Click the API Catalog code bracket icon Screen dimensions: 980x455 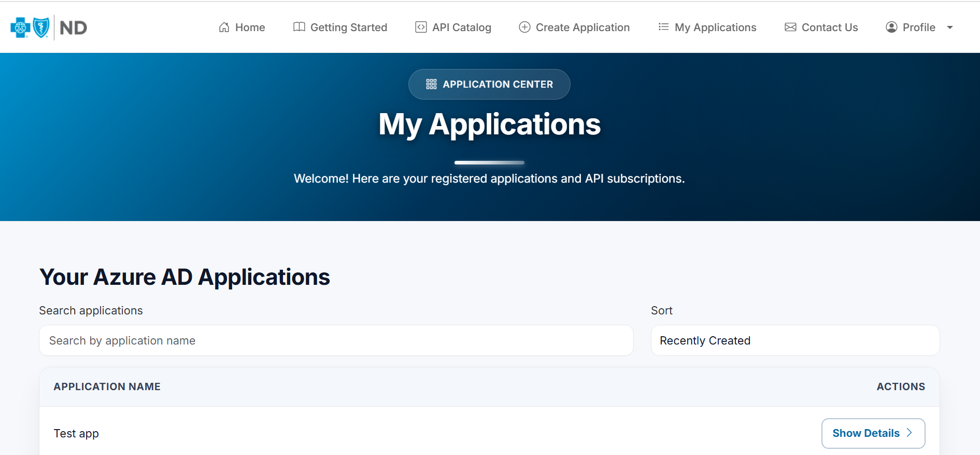point(421,27)
